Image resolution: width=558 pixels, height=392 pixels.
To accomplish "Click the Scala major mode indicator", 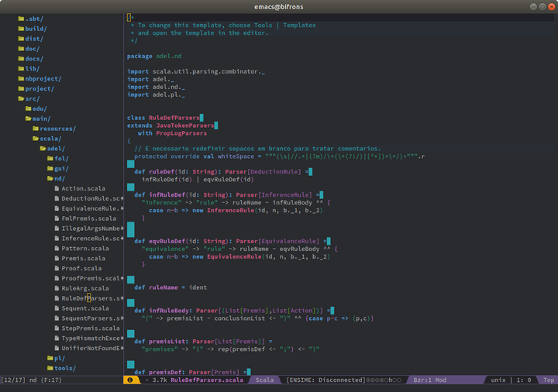I will [x=264, y=380].
